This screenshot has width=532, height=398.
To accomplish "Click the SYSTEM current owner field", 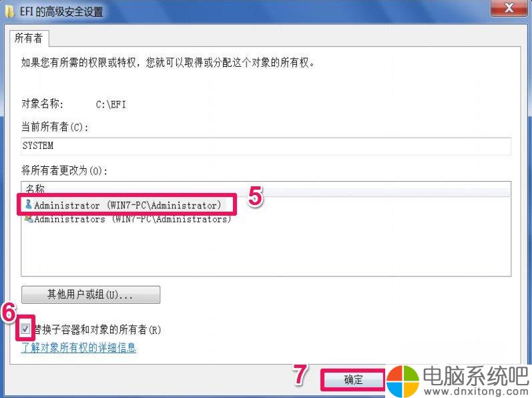I will click(266, 146).
